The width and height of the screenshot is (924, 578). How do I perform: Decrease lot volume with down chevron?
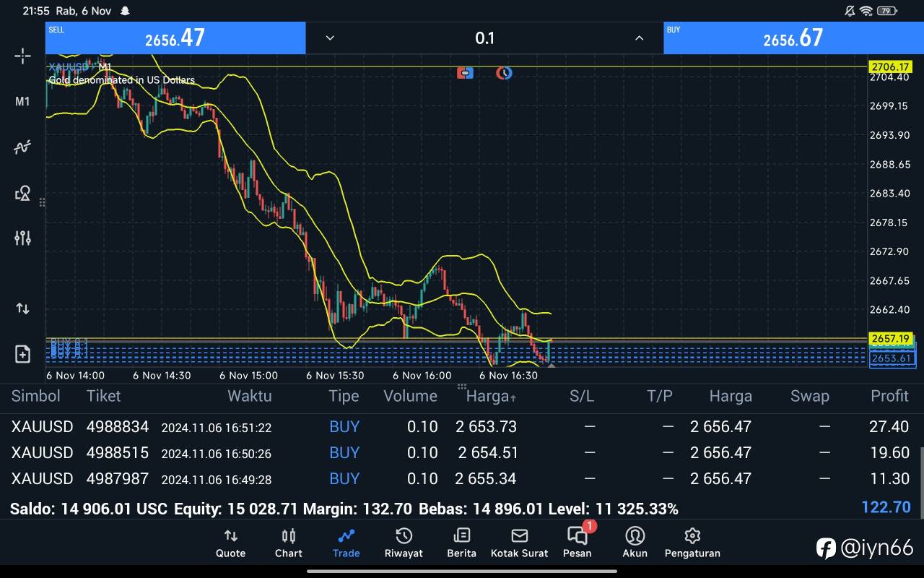[x=330, y=38]
